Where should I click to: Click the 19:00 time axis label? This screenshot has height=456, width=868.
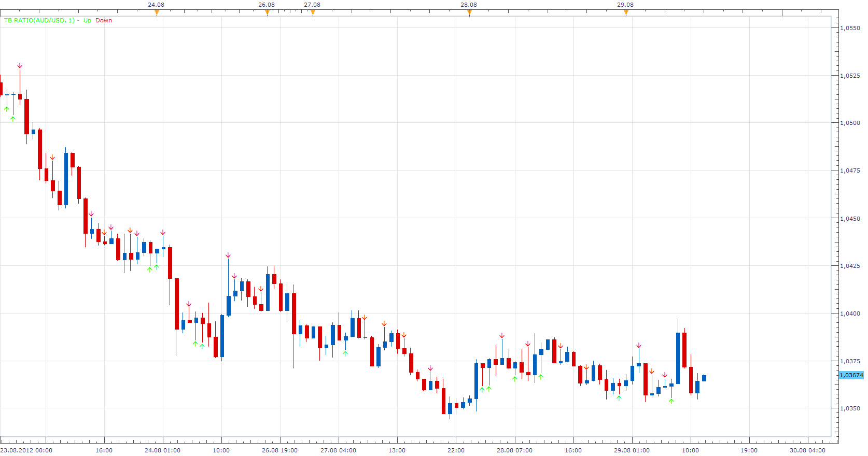(x=749, y=450)
